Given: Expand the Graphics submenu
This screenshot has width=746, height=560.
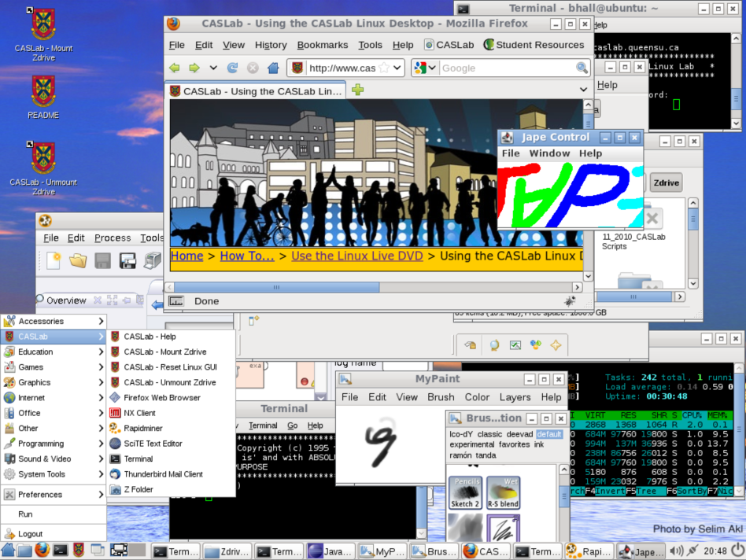Looking at the screenshot, I should 54,382.
